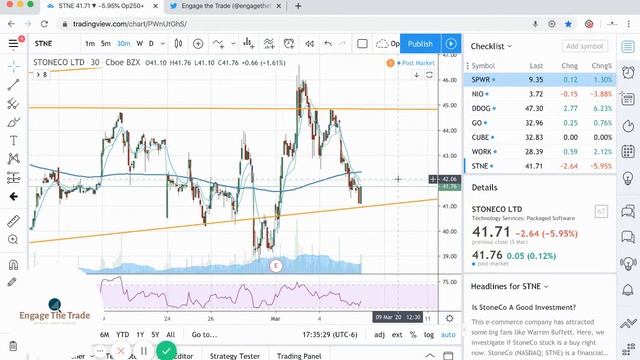Image resolution: width=640 pixels, height=360 pixels.
Task: Expand the collapsed indicator legend with 8
Action: tap(42, 75)
